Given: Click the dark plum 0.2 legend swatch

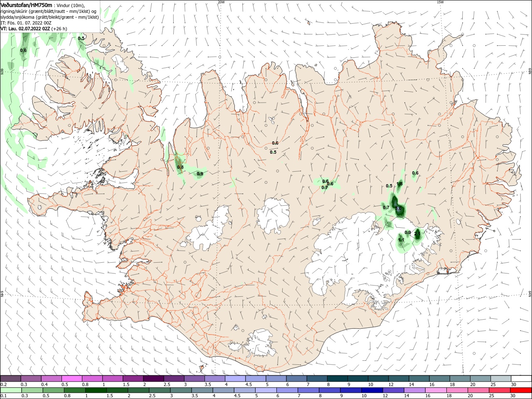Looking at the screenshot, I should pos(10,379).
